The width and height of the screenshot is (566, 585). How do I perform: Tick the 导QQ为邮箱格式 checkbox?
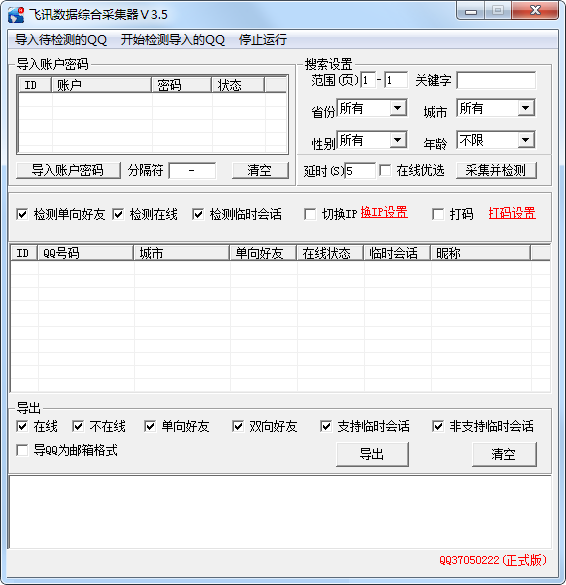[x=22, y=450]
